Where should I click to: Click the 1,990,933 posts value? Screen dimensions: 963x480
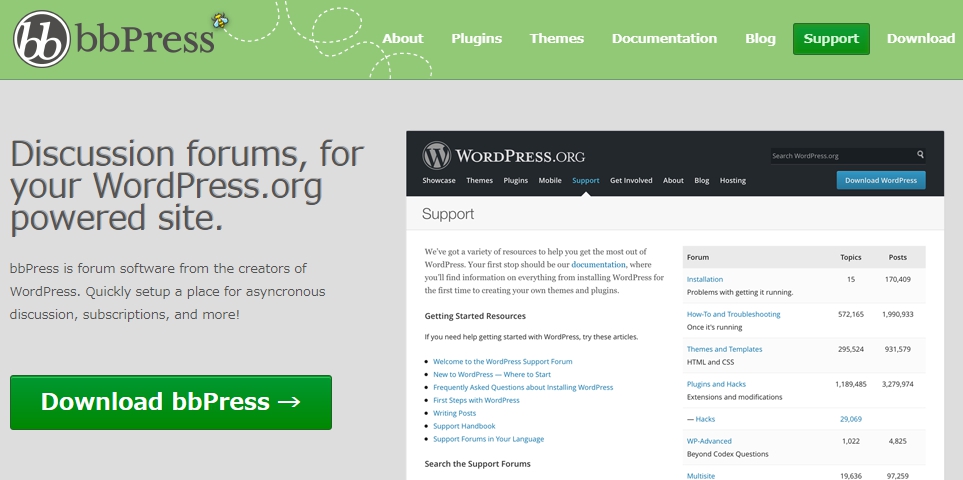(x=897, y=314)
